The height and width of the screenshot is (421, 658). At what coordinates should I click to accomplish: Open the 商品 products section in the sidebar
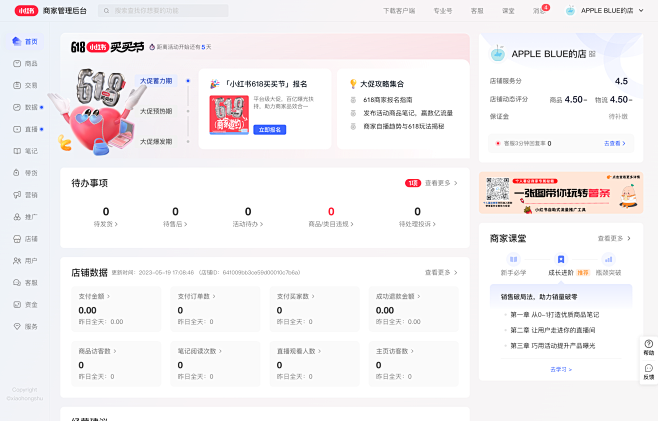coord(26,63)
